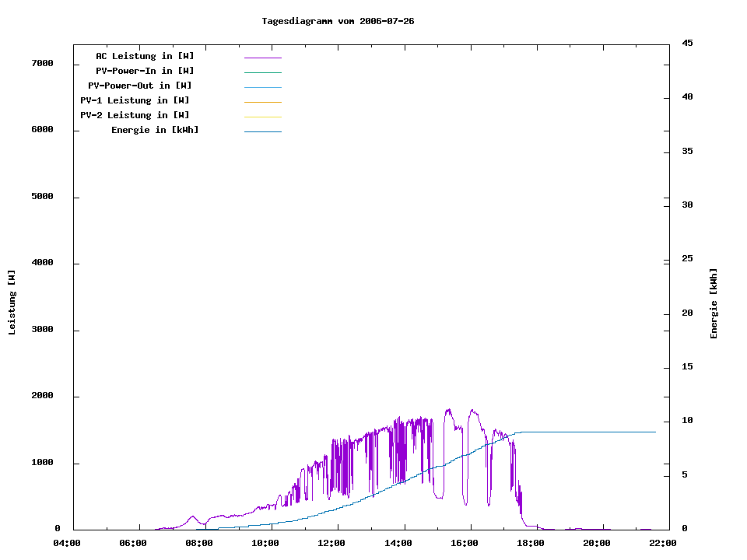
Task: Select the "AC Leistung in [W]" legend label
Action: tap(145, 56)
